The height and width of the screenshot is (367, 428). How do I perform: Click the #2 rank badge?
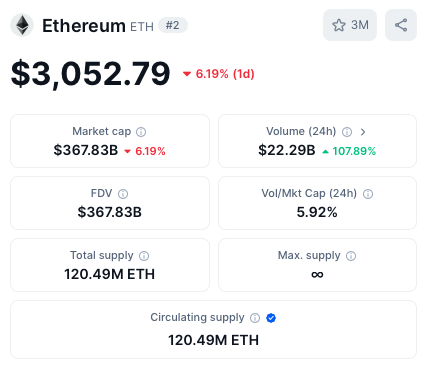pos(173,25)
